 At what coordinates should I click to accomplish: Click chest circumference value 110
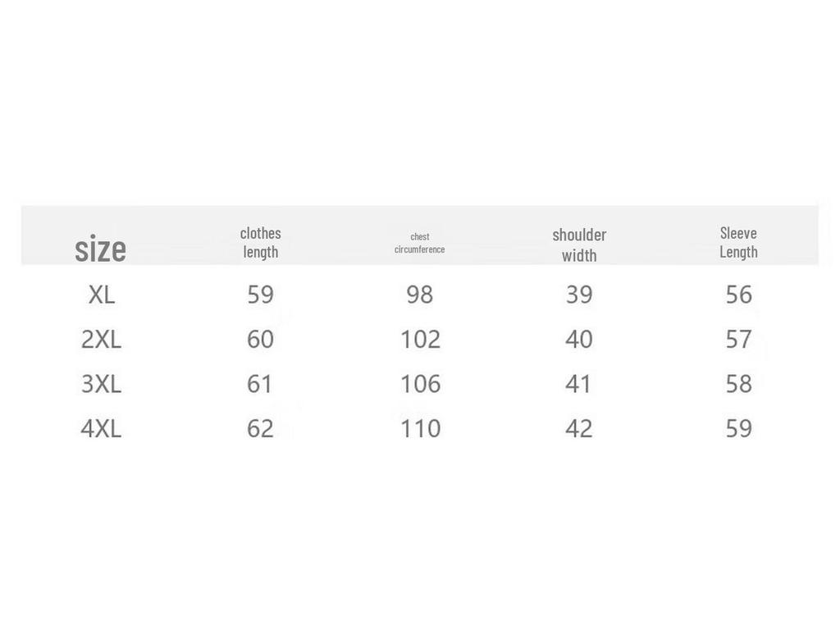pyautogui.click(x=420, y=428)
